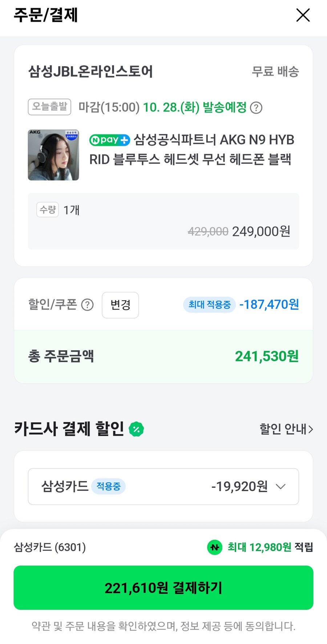
Task: Open the 할인 안내 link
Action: 283,429
